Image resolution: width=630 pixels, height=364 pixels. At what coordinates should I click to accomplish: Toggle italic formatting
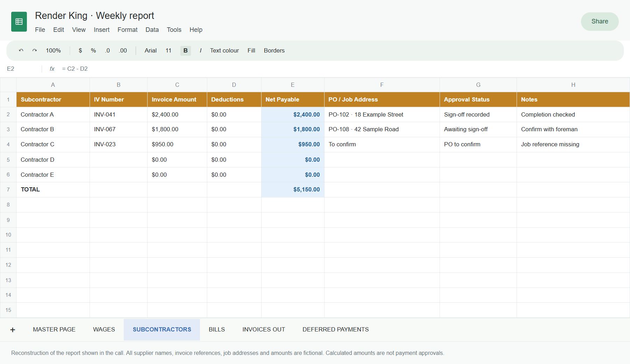(x=201, y=50)
